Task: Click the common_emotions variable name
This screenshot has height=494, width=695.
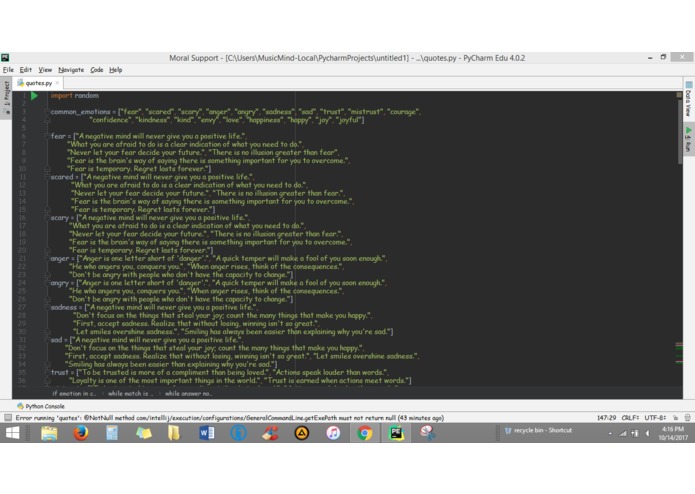Action: tap(80, 112)
